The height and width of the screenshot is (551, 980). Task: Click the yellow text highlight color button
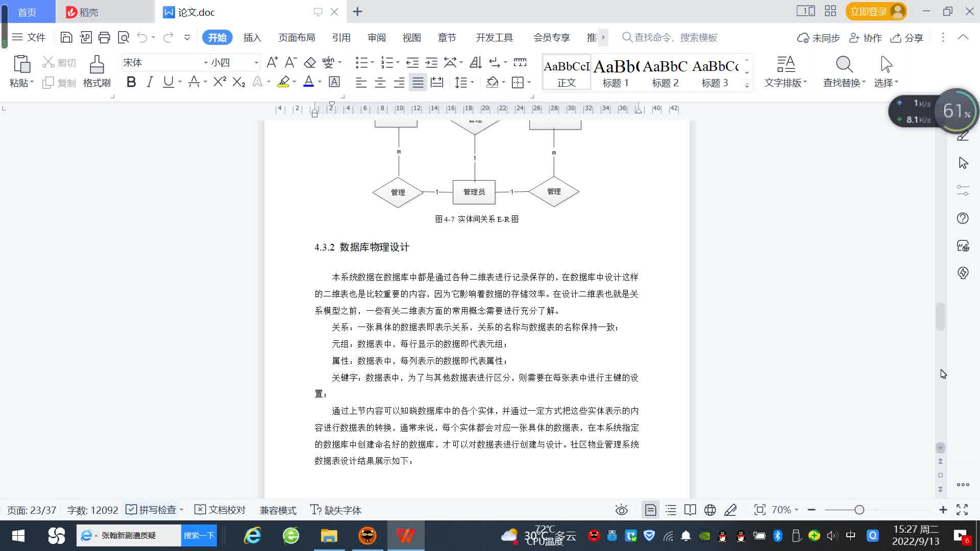point(283,82)
